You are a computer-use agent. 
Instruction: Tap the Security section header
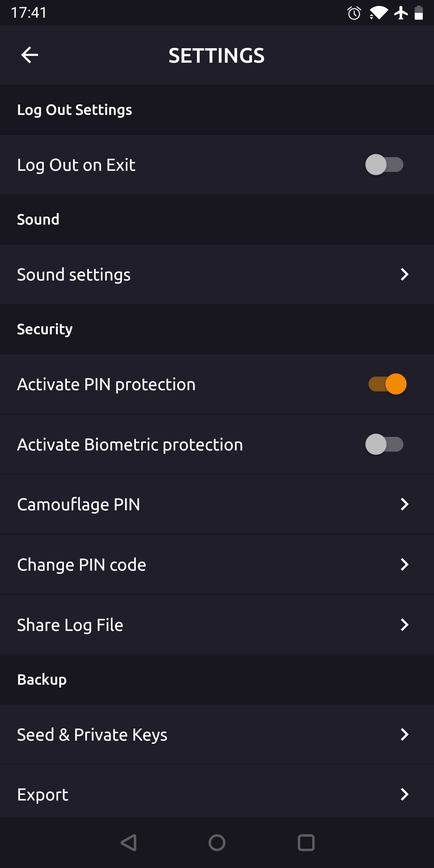point(45,329)
